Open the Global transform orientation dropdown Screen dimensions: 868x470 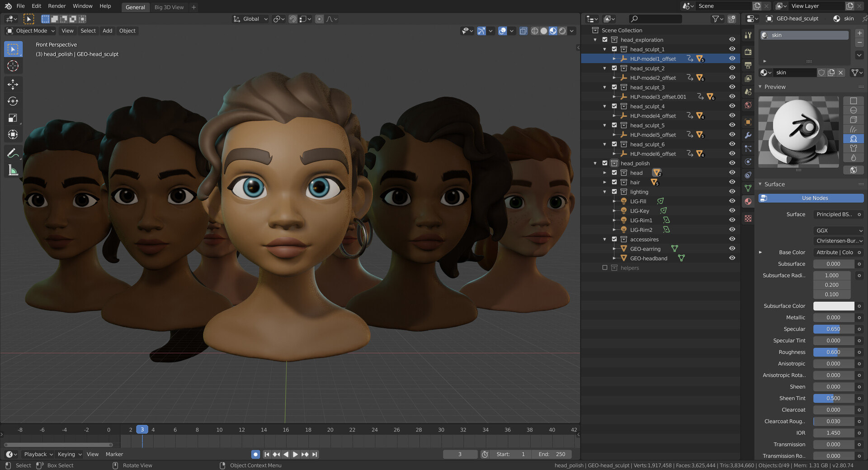coord(251,19)
